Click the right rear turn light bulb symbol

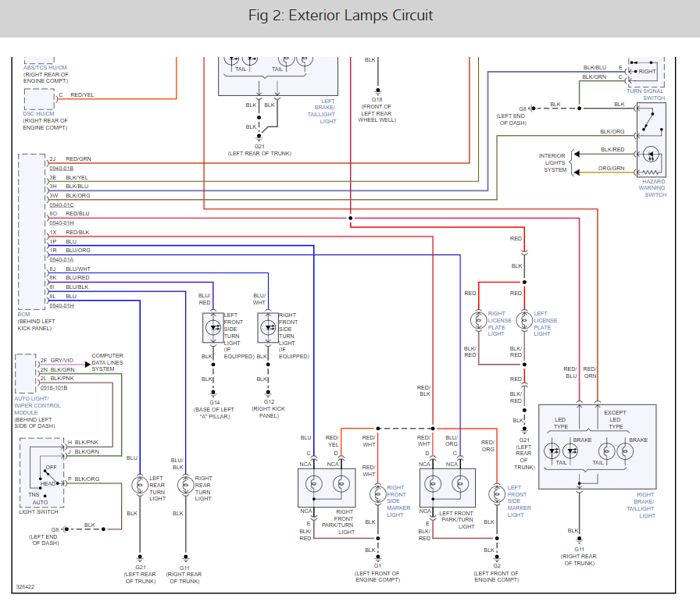point(185,485)
